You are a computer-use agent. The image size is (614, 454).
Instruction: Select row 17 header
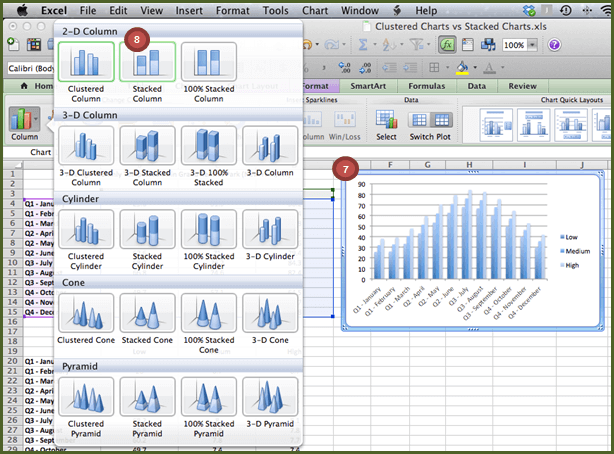pos(13,331)
